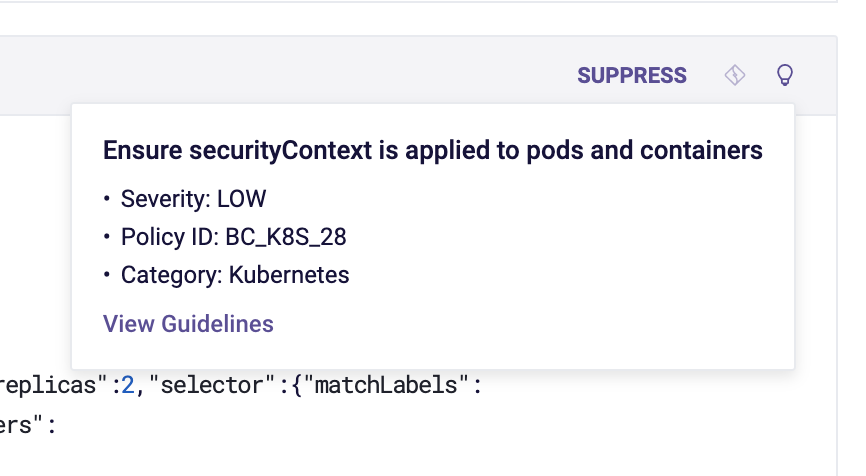
Task: Click the blue number 2 value in code
Action: pyautogui.click(x=128, y=385)
